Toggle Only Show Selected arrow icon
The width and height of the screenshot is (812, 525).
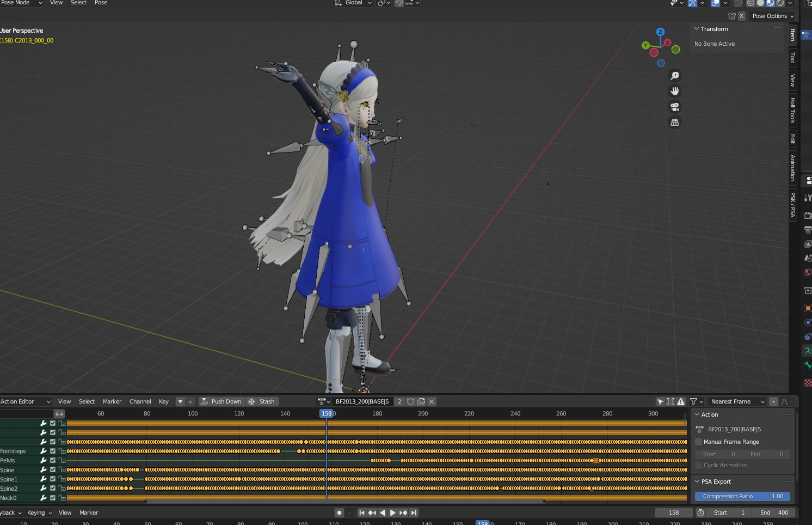point(660,401)
